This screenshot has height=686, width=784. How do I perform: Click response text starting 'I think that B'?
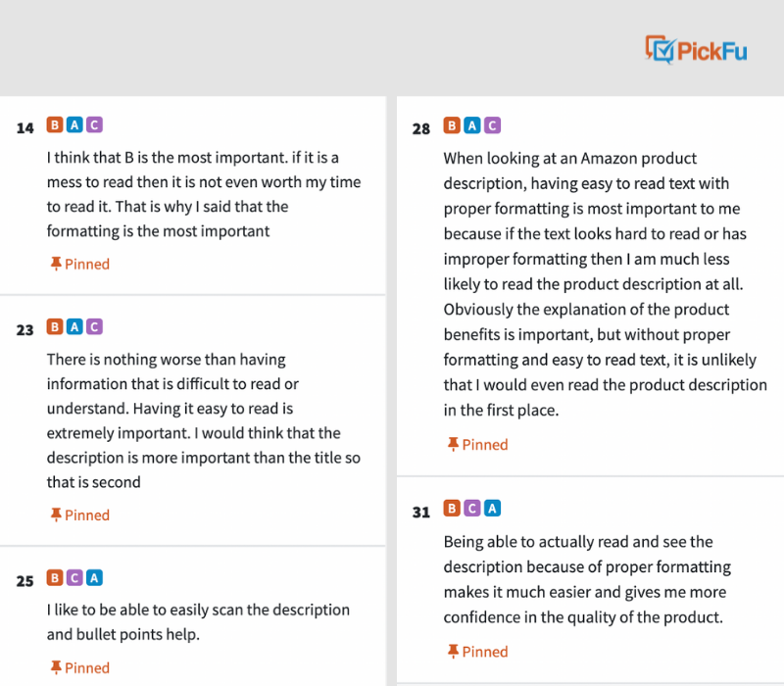click(x=204, y=194)
